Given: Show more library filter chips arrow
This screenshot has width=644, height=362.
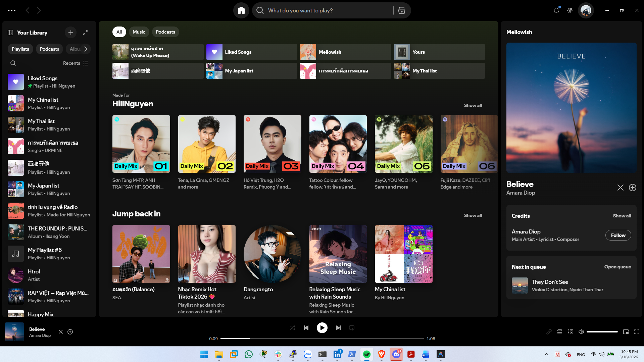Looking at the screenshot, I should (86, 49).
